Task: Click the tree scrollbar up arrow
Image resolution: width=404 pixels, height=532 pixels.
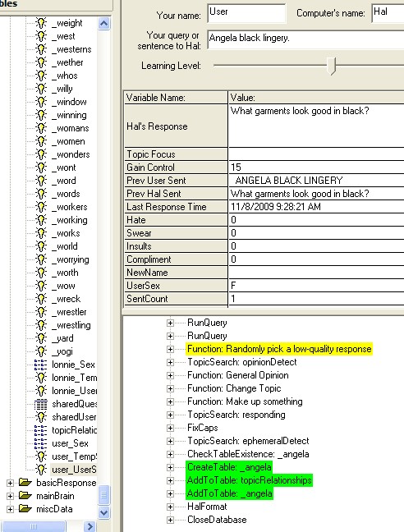Action: click(103, 24)
